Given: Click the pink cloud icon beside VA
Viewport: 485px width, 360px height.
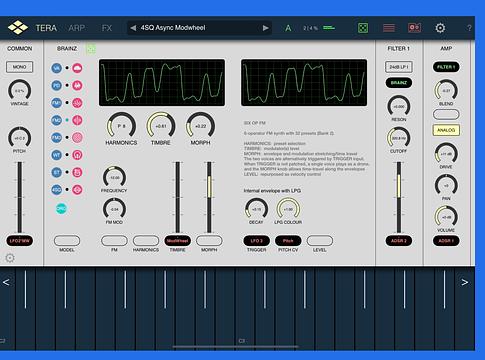Looking at the screenshot, I should pos(77,68).
